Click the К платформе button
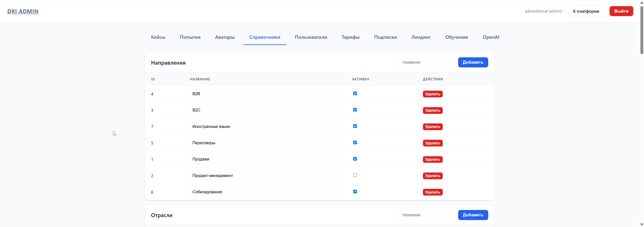Viewport: 644px width, 227px height. click(x=586, y=11)
